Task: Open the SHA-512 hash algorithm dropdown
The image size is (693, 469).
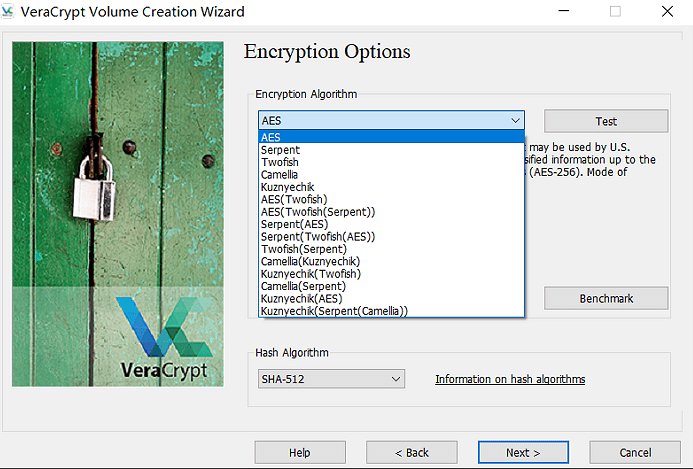Action: tap(331, 379)
